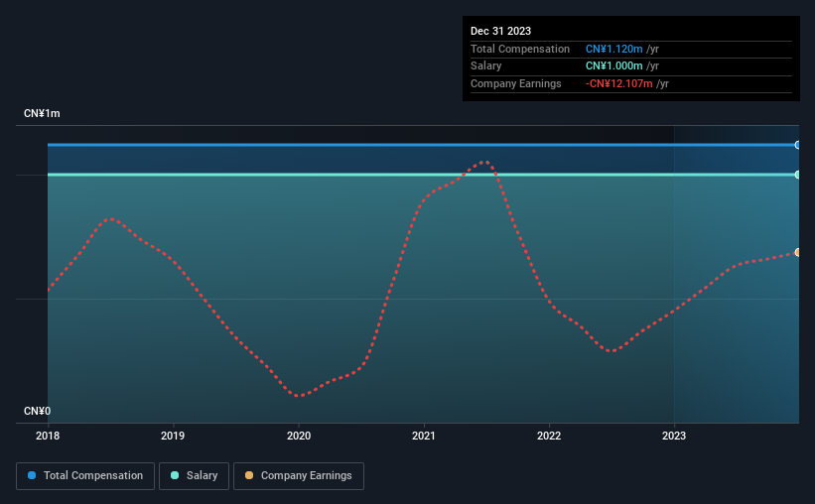Toggle the Salary legend button
This screenshot has height=504, width=815.
[x=194, y=476]
